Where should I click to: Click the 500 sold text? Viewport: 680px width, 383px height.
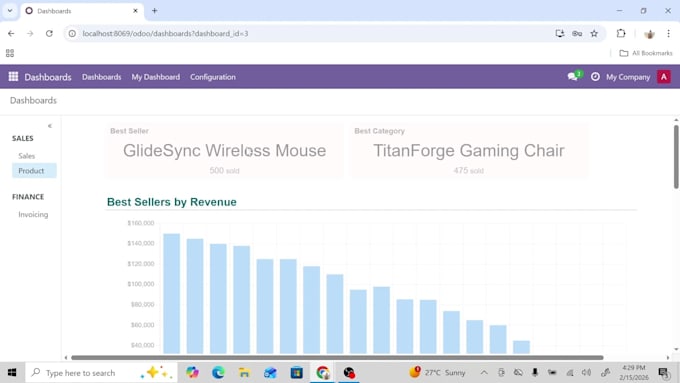(x=224, y=170)
